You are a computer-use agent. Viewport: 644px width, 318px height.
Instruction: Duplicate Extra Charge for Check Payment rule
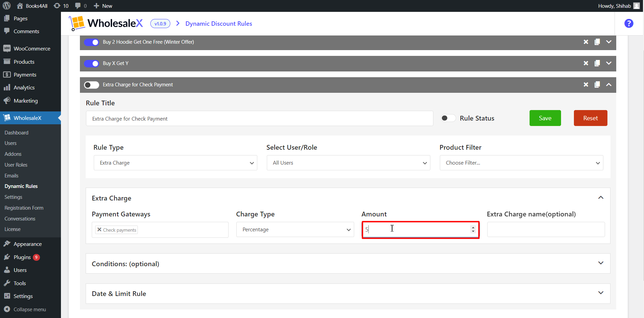597,85
